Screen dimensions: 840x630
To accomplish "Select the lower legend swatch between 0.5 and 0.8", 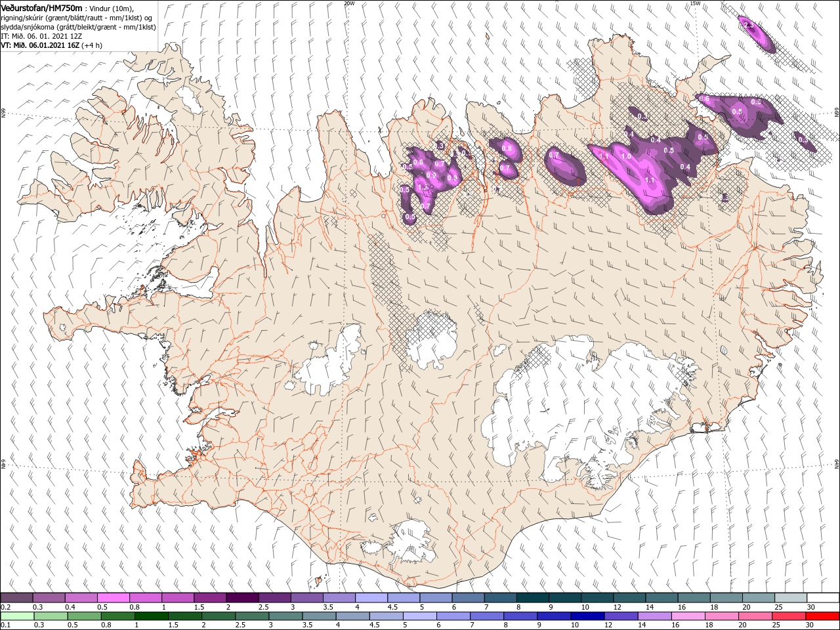I will pos(85,616).
